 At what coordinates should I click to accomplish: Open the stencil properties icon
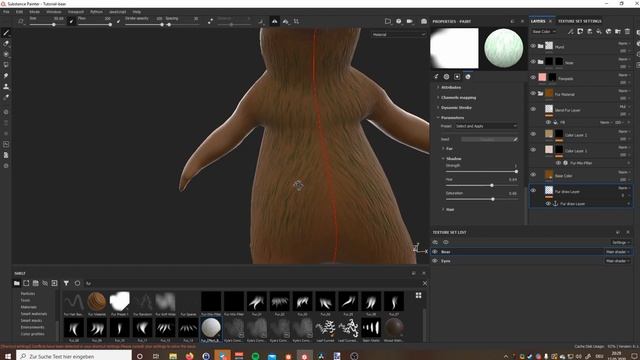(x=457, y=76)
